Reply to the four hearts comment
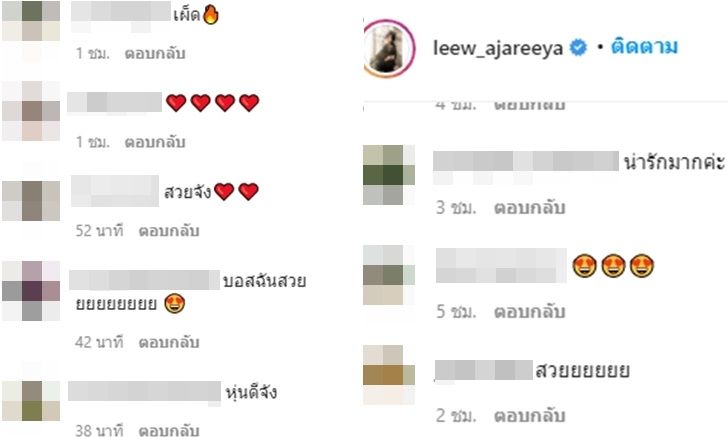The width and height of the screenshot is (728, 437). pyautogui.click(x=155, y=142)
